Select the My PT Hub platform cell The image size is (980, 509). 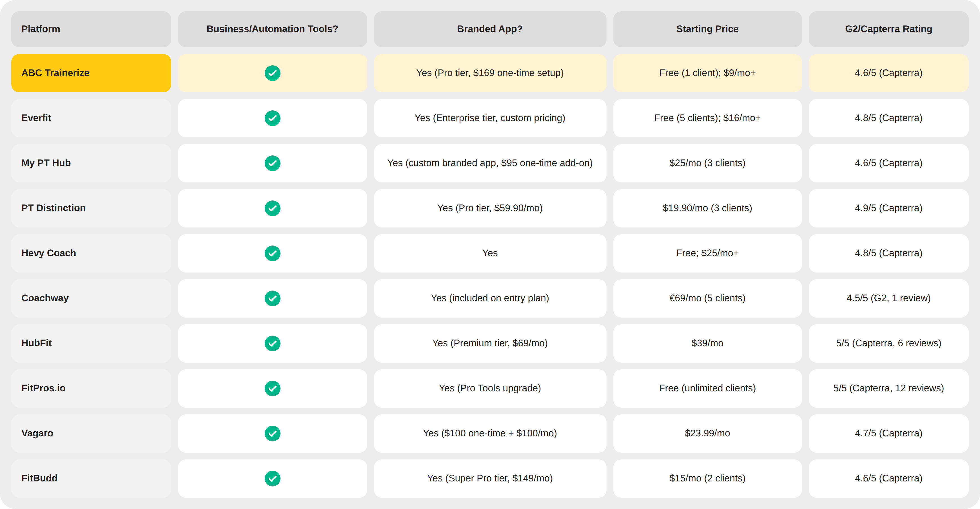(91, 163)
